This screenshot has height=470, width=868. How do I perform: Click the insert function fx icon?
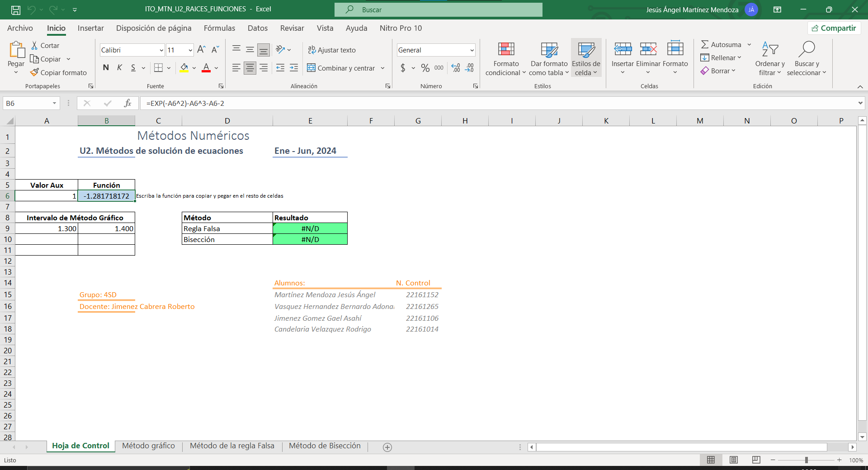pos(128,103)
